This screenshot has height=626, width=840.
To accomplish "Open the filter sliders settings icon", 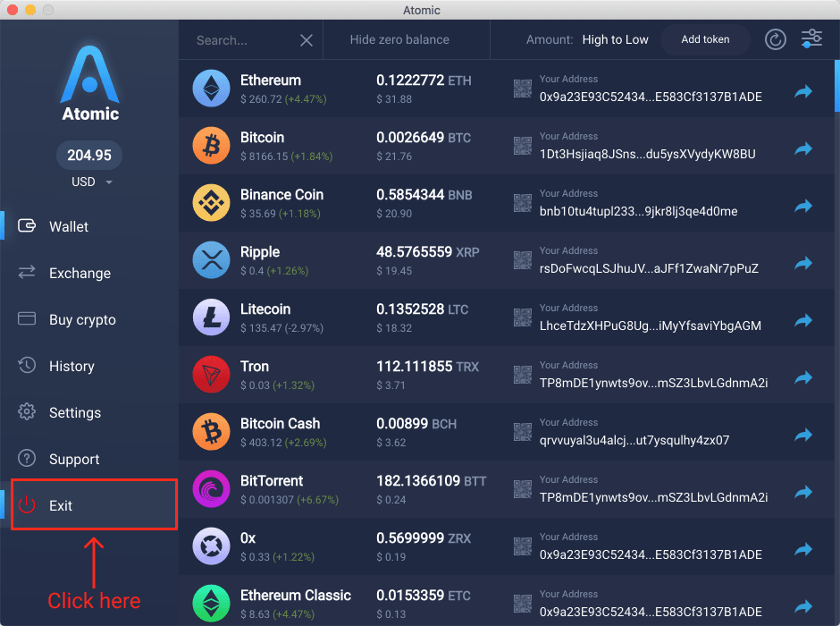I will (811, 38).
